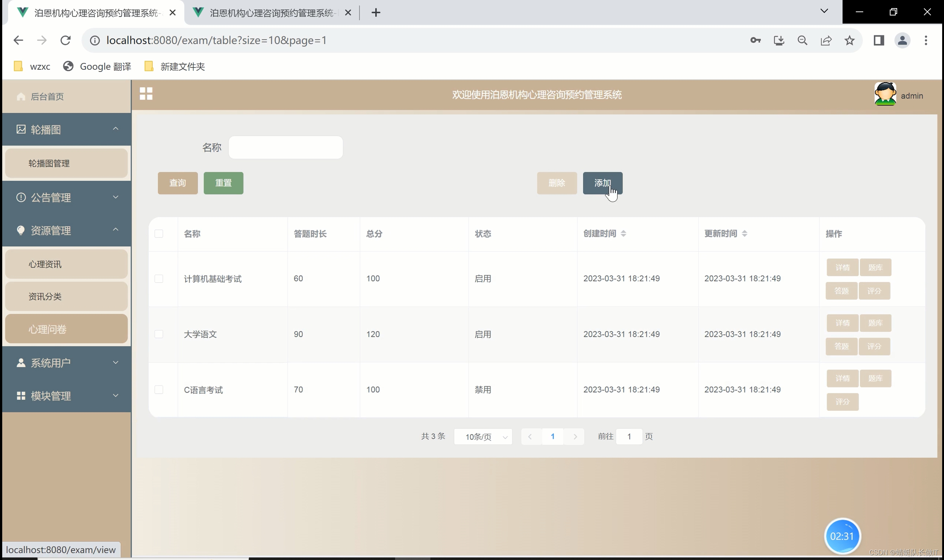Collapse the 轮播图 sidebar section
The height and width of the screenshot is (560, 944).
click(x=115, y=129)
